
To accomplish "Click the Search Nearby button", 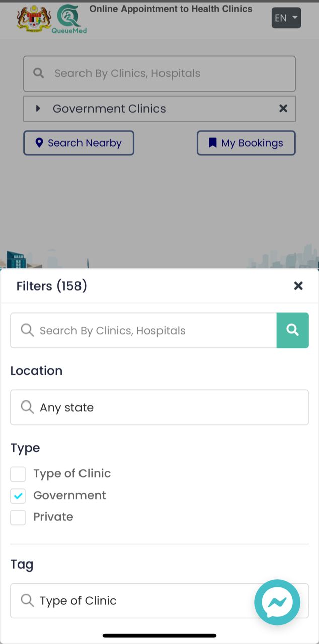I will pos(78,143).
